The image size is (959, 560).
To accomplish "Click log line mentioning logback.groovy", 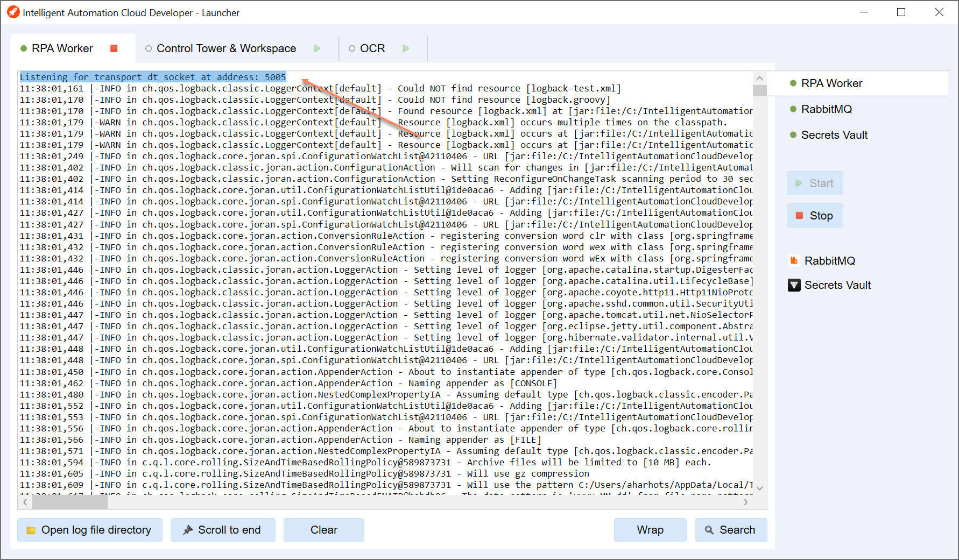I will point(315,100).
